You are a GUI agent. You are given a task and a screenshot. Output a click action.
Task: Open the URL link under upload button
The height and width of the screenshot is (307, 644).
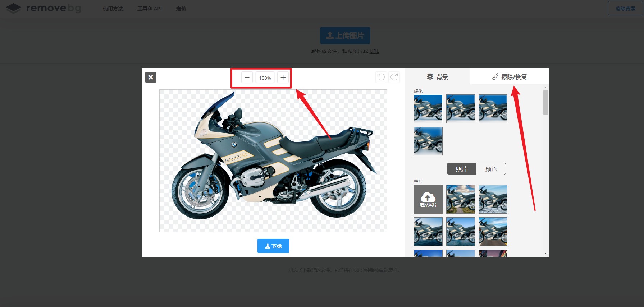tap(374, 51)
